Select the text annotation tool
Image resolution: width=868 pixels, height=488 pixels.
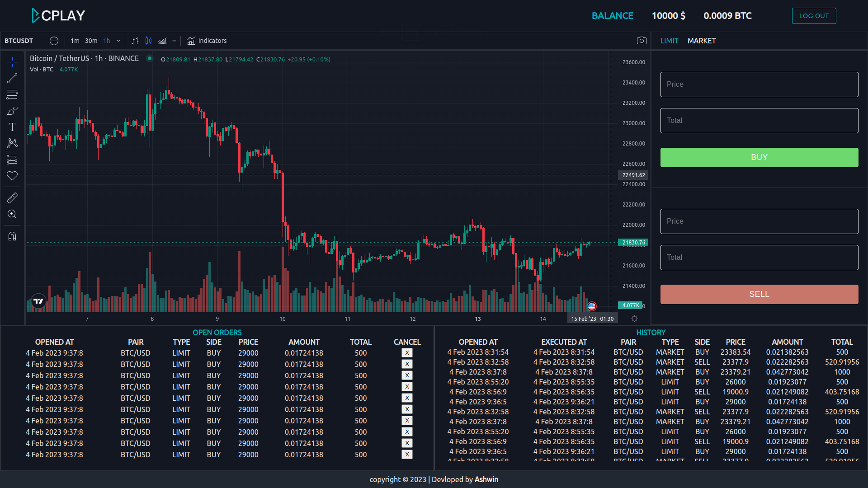(x=12, y=127)
